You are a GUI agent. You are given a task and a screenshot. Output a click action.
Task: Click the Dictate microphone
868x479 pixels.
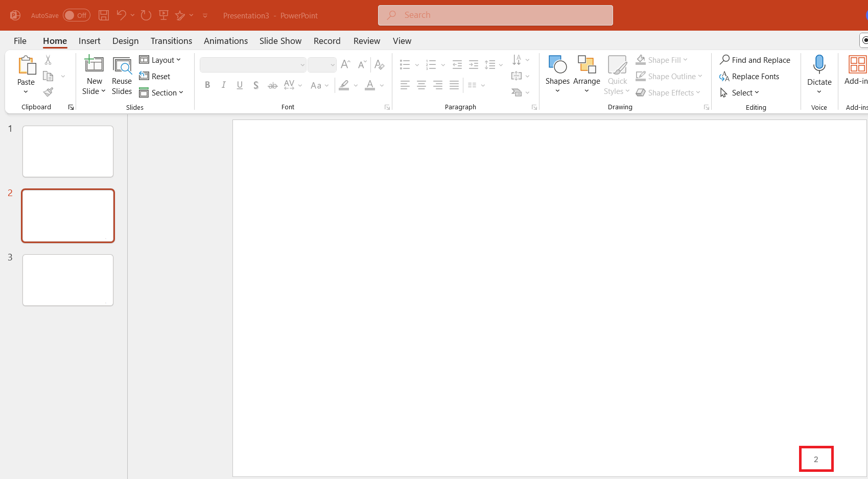(x=819, y=65)
